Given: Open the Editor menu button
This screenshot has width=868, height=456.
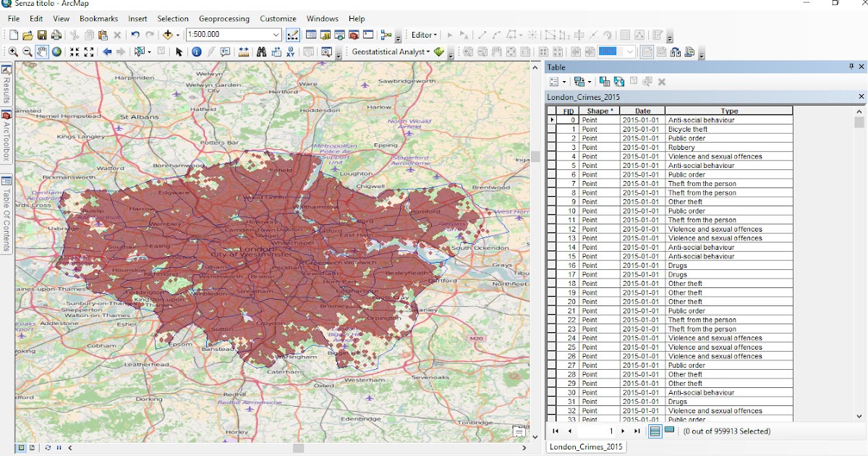Looking at the screenshot, I should coord(422,34).
